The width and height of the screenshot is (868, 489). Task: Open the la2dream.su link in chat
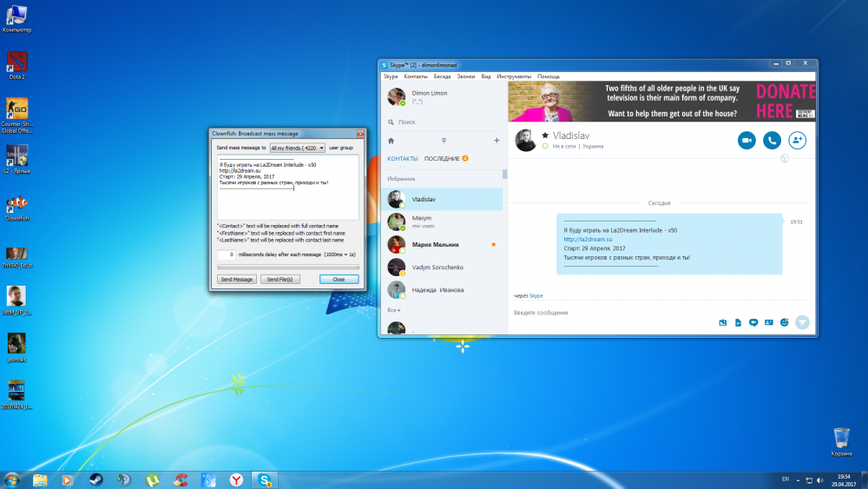point(588,239)
